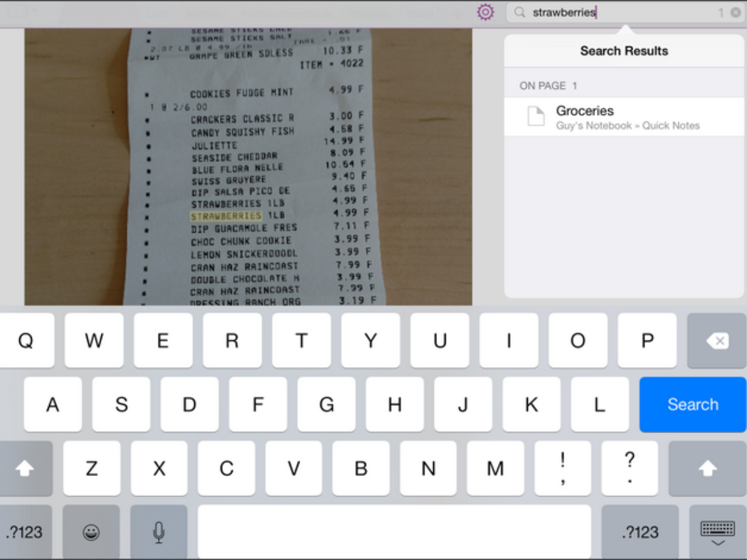Screen dimensions: 747x560
Task: Tap the backspace delete key
Action: pos(716,340)
